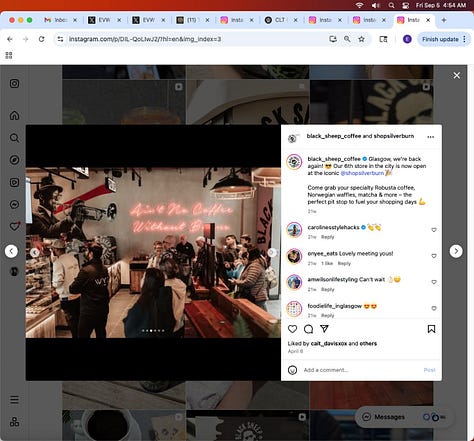Screen dimensions: 474x441
Task: Open macOS Spotlight search
Action: (391, 5)
